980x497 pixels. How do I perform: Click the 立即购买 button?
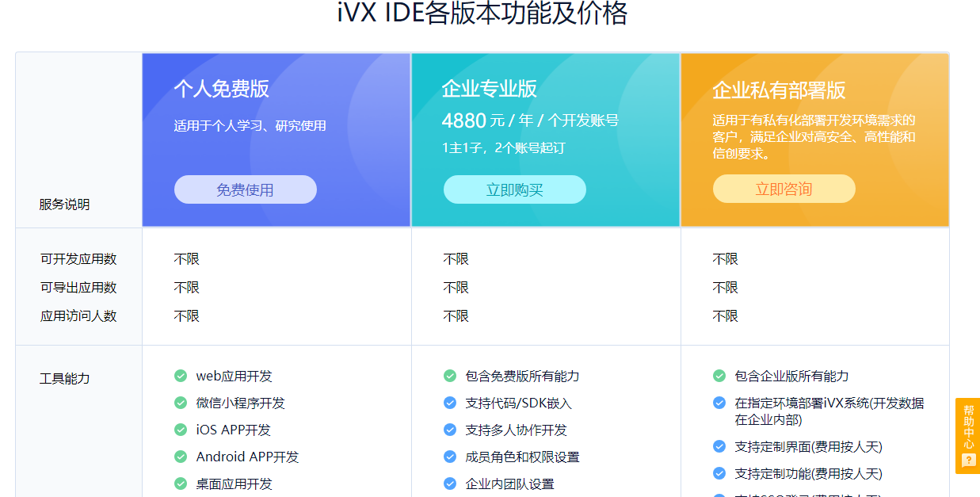pyautogui.click(x=514, y=189)
